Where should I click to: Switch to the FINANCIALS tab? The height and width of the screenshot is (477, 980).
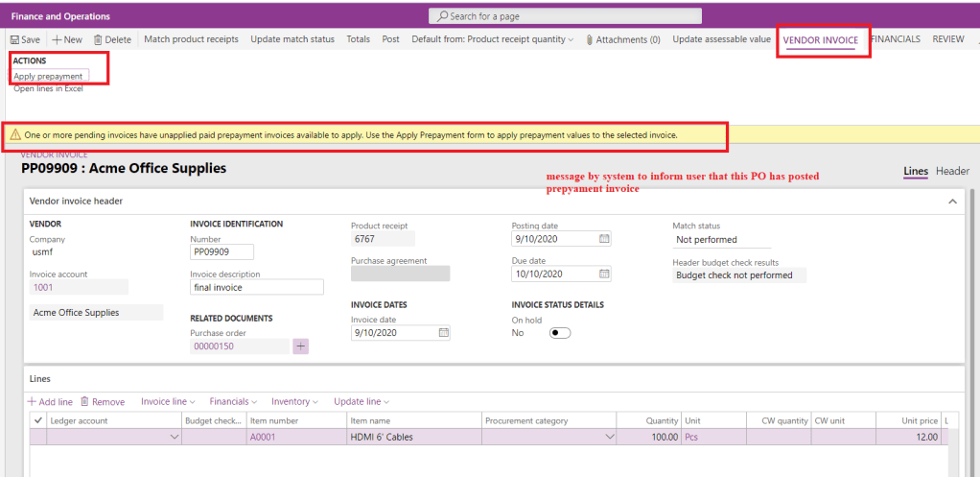pos(895,39)
